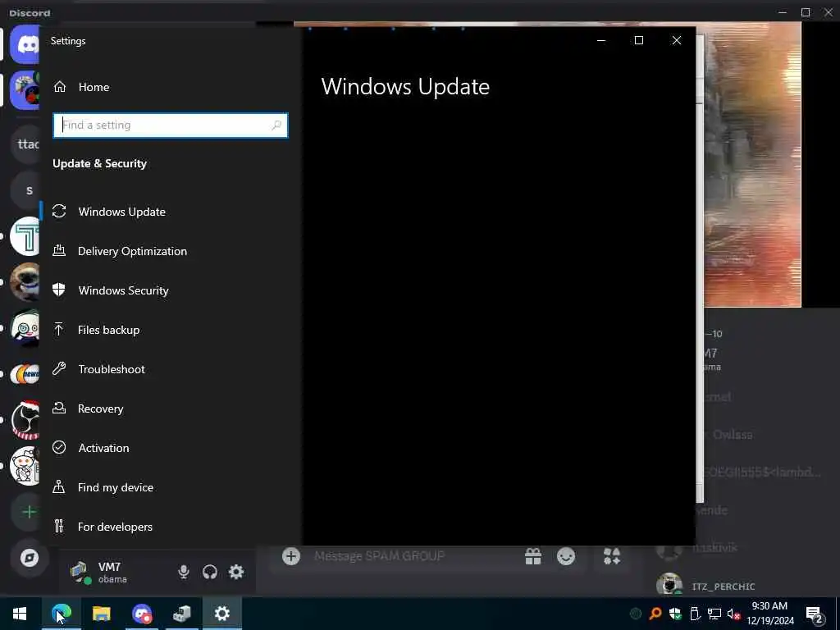Click the For developers tools icon
This screenshot has width=840, height=630.
click(59, 526)
